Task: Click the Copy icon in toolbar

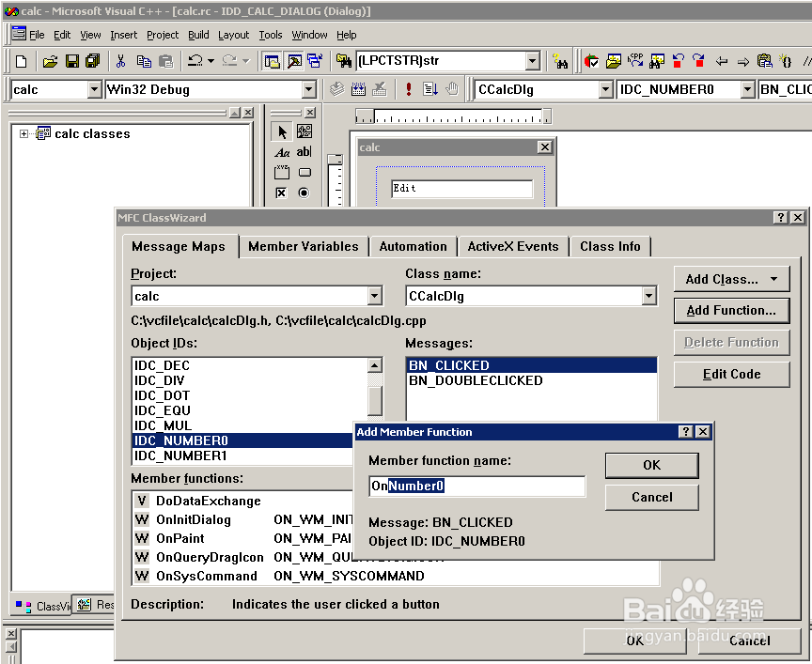Action: point(144,61)
